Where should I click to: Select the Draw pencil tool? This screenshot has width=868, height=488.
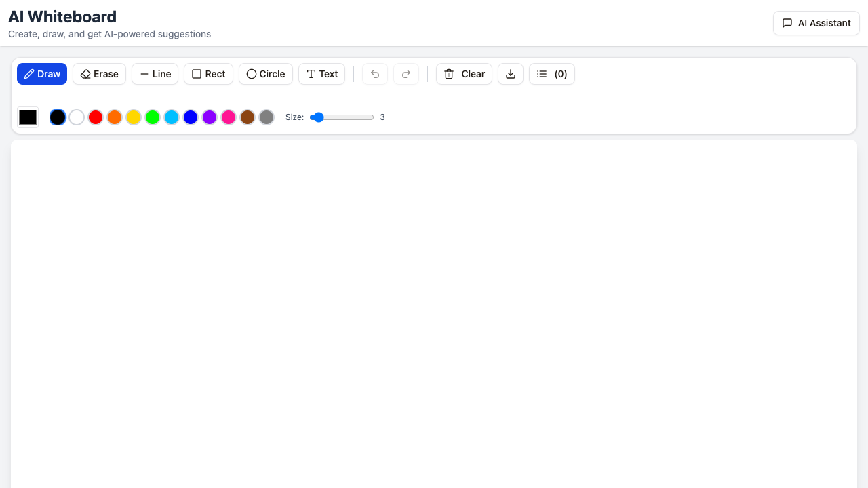pos(42,74)
